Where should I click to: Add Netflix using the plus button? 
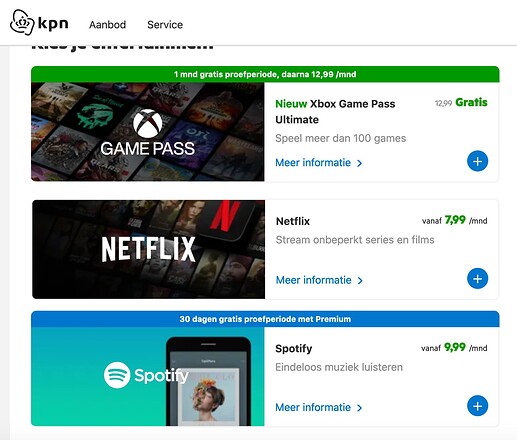pos(477,279)
